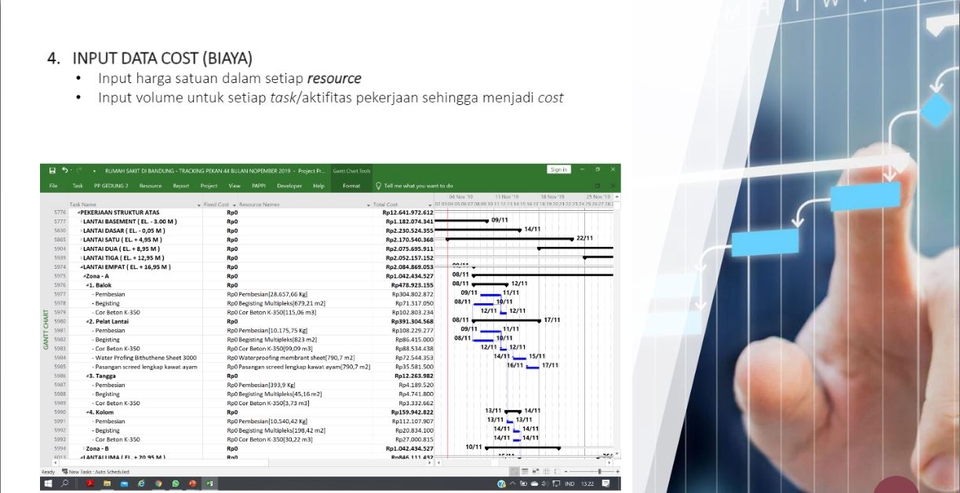Open the Resource Names column filter dropdown
Viewport: 960px width, 493px height.
[369, 204]
